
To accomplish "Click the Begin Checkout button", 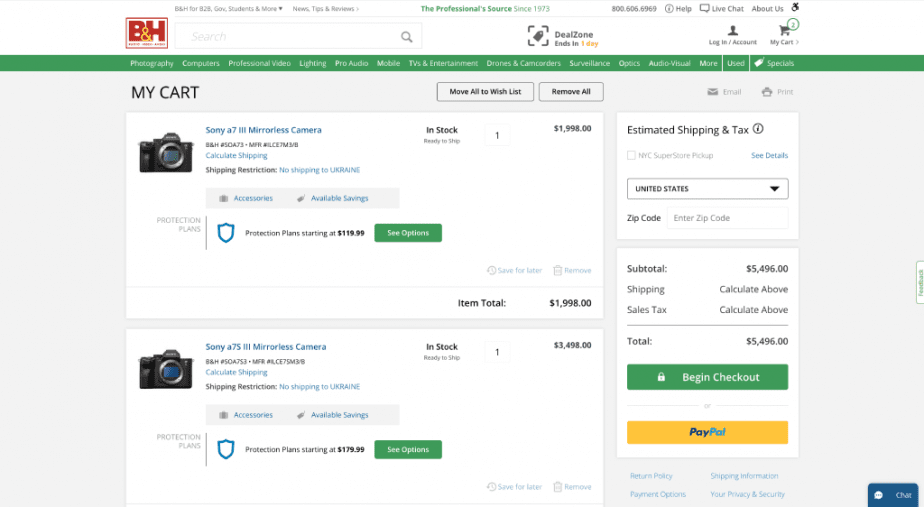I will [707, 377].
